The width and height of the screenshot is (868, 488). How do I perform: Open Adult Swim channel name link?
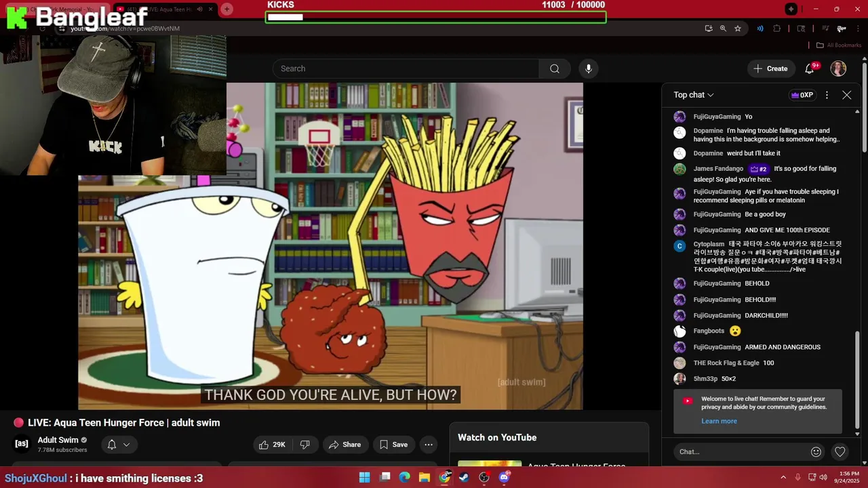pyautogui.click(x=58, y=440)
